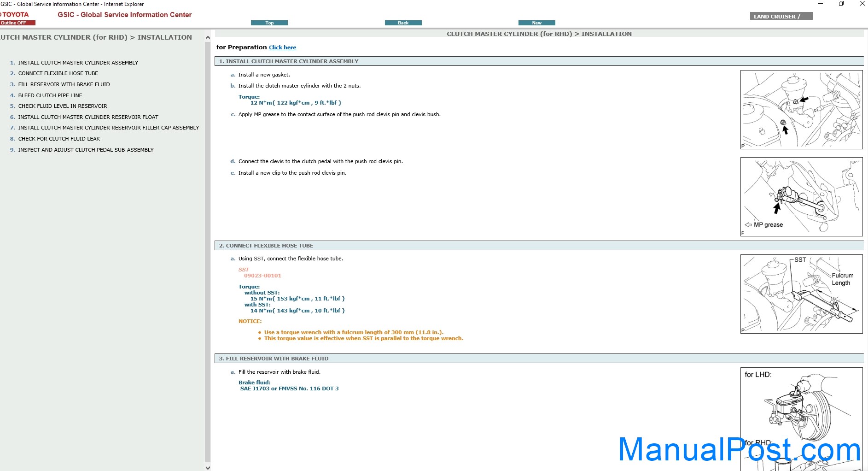
Task: Click 'Install a new gasket' step text
Action: point(264,75)
